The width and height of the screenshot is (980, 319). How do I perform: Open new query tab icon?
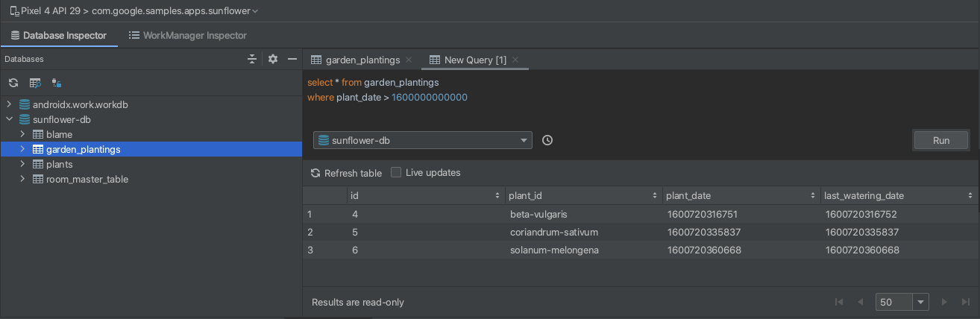(x=34, y=83)
